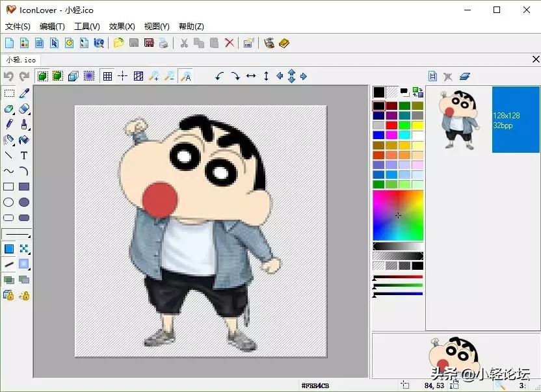Image resolution: width=541 pixels, height=392 pixels.
Task: Open the 编辑(T) menu
Action: 52,26
